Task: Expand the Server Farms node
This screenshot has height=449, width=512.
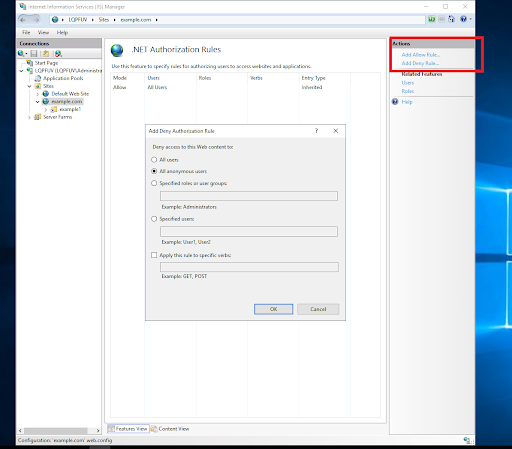Action: pos(30,117)
